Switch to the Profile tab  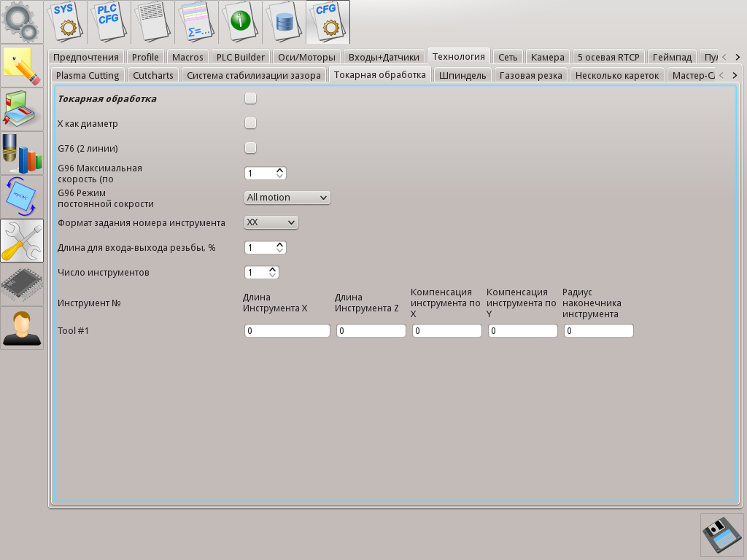[145, 57]
